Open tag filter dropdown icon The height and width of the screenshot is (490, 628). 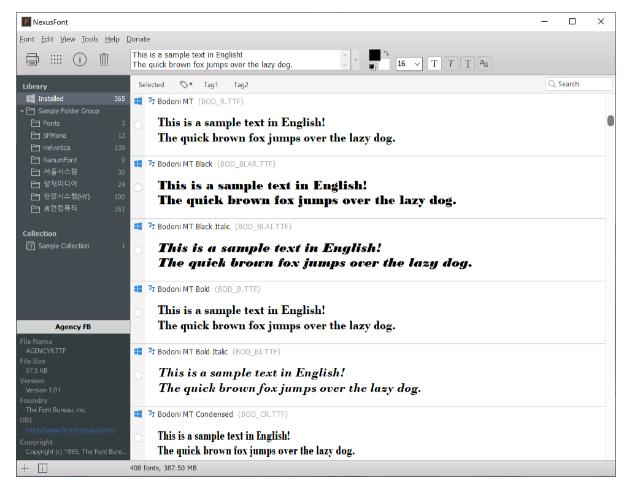click(x=186, y=85)
